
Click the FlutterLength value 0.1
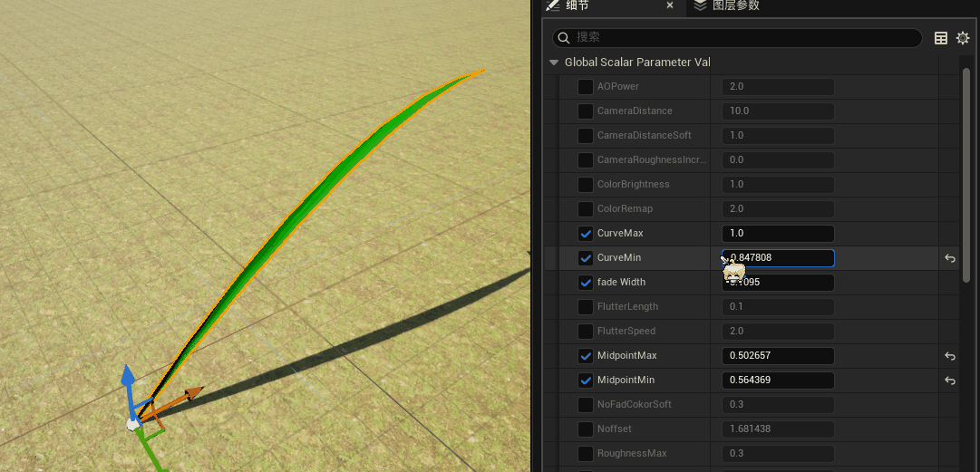coord(778,306)
